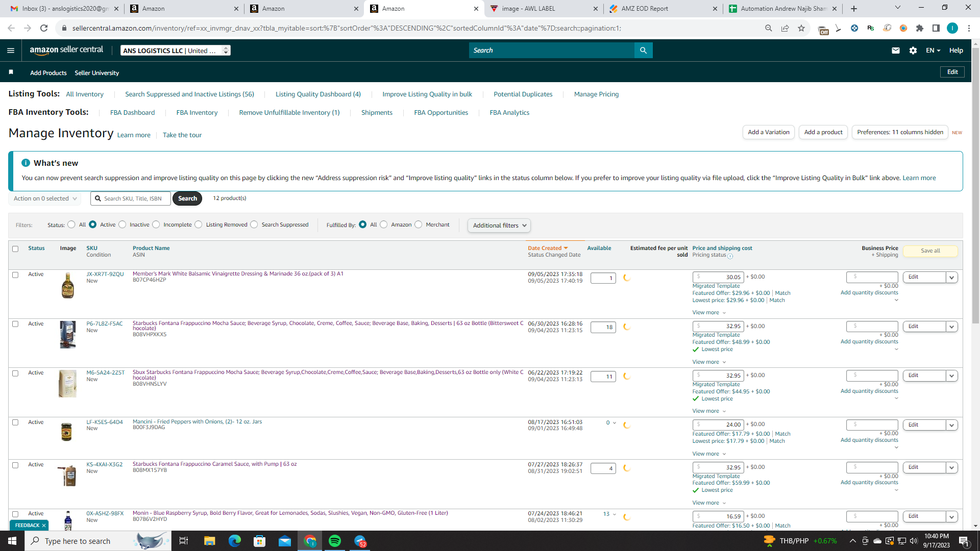980x551 pixels.
Task: Click the What's new info icon
Action: (x=26, y=163)
